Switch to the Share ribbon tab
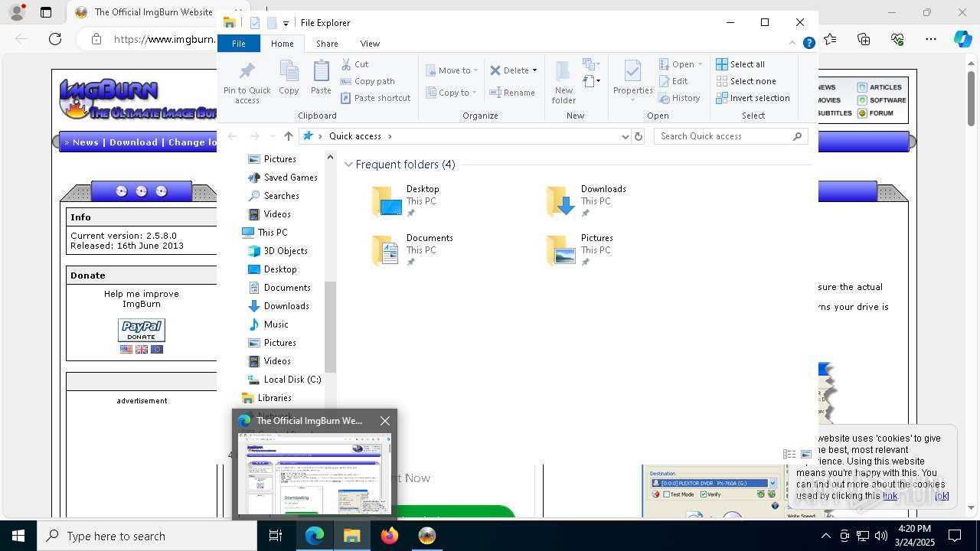This screenshot has width=980, height=551. (327, 44)
